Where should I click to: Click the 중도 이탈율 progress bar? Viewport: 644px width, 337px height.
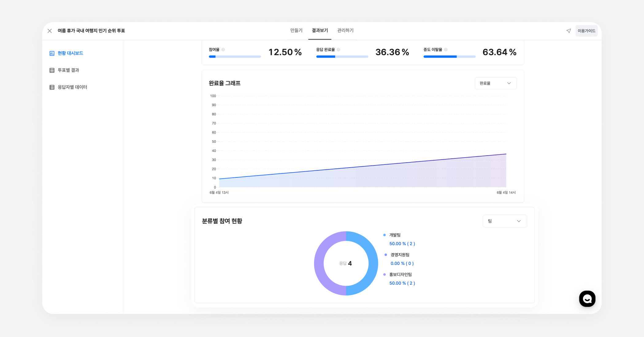pos(449,56)
